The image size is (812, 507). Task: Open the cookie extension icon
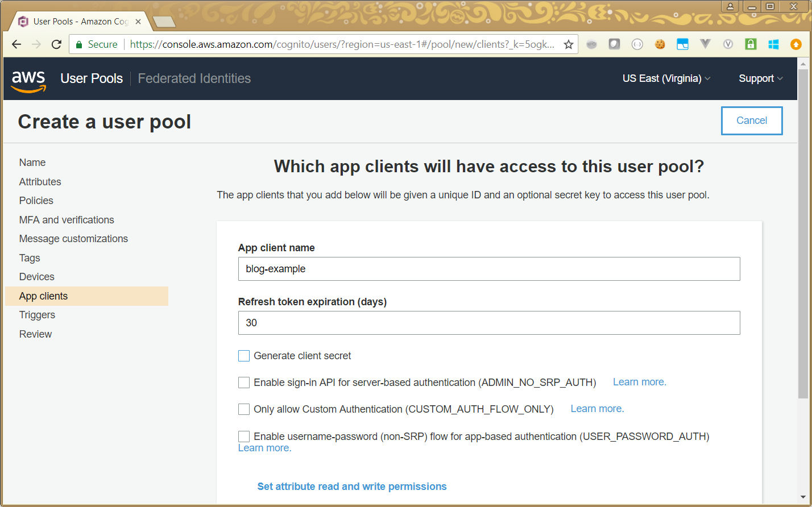(660, 44)
